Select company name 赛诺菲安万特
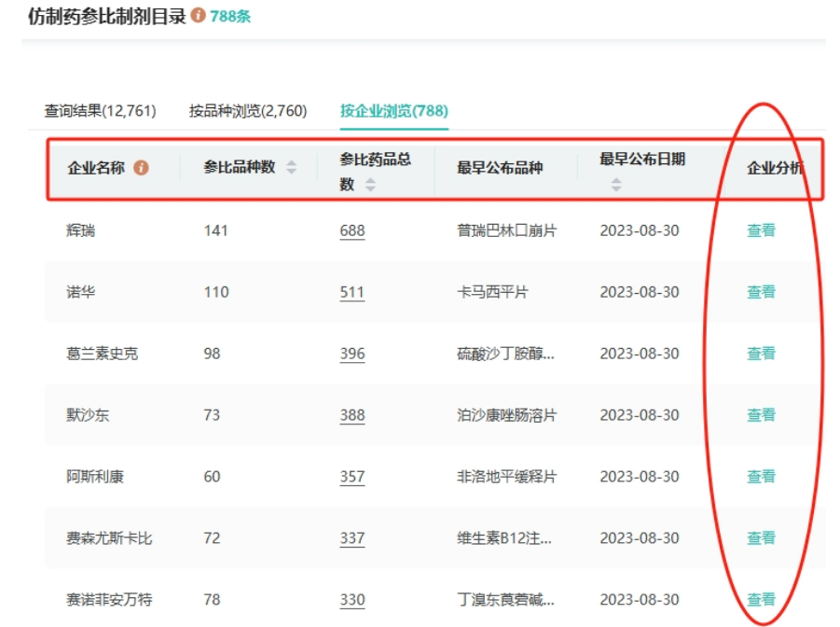This screenshot has width=840, height=627. point(109,600)
